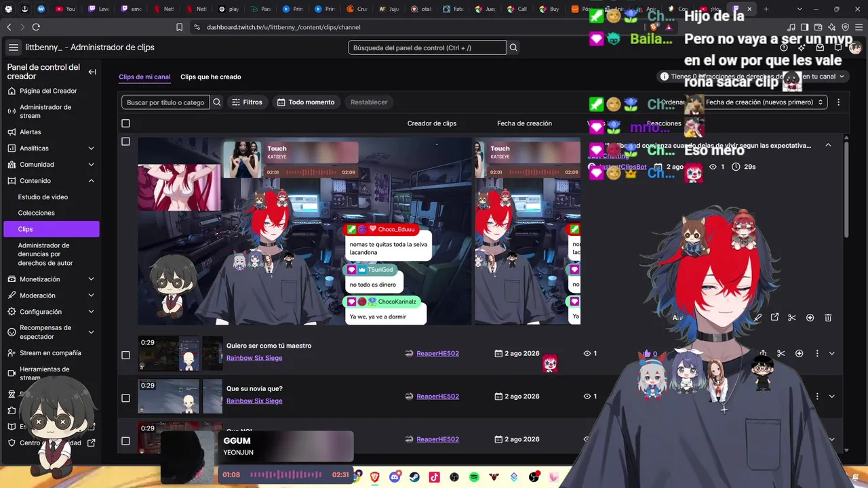The image size is (868, 488).
Task: Open Stream en compañía in sidebar
Action: (x=50, y=353)
